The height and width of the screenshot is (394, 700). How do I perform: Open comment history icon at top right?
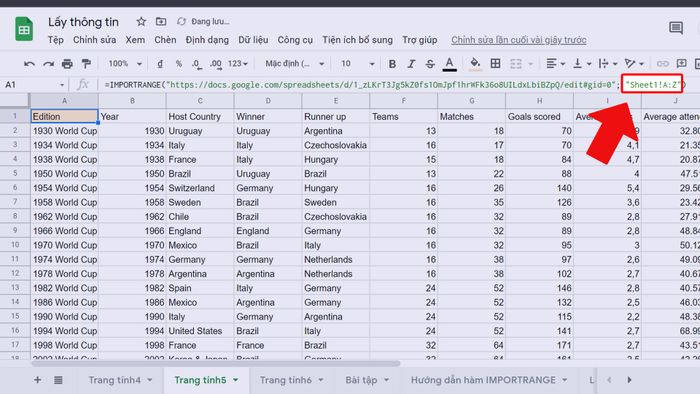coord(676,28)
